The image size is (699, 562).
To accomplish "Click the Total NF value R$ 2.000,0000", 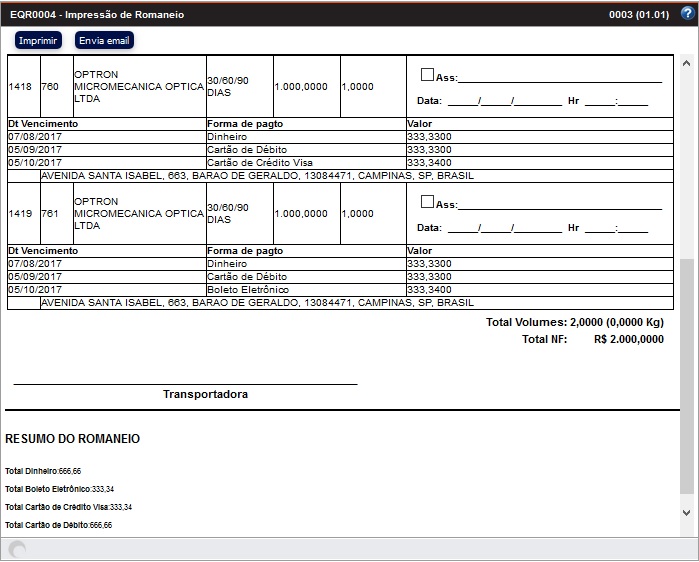I will (628, 339).
